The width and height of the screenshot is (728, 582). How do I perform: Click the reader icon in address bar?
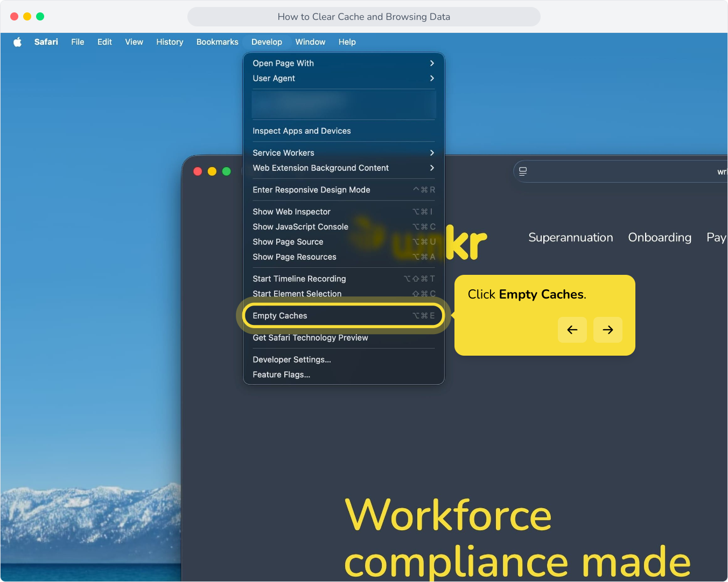point(523,171)
